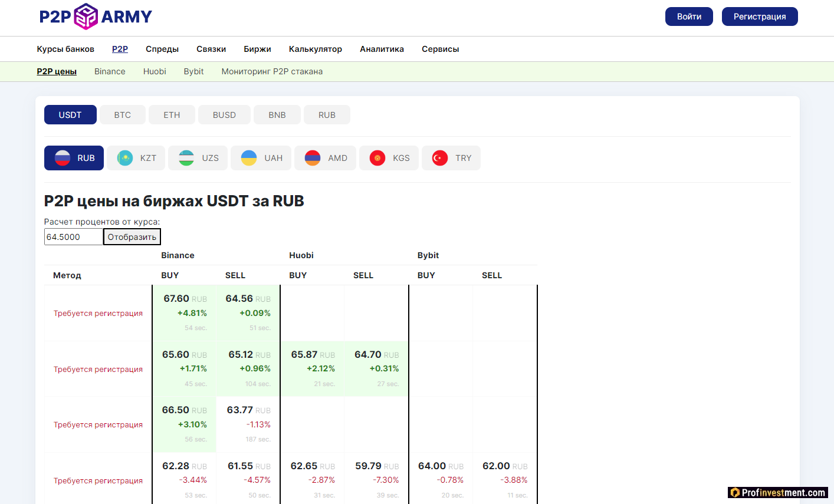The image size is (834, 504).
Task: Click the Отобразить button
Action: pyautogui.click(x=132, y=237)
